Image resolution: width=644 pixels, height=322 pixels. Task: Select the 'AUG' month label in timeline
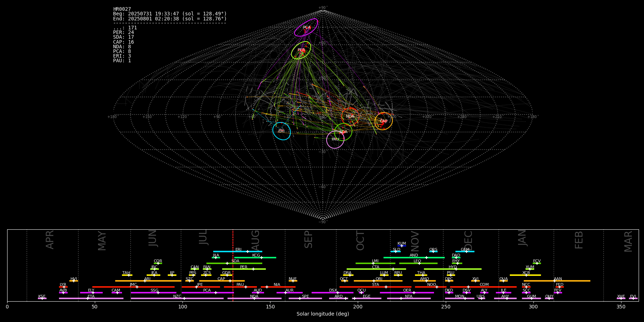point(255,240)
